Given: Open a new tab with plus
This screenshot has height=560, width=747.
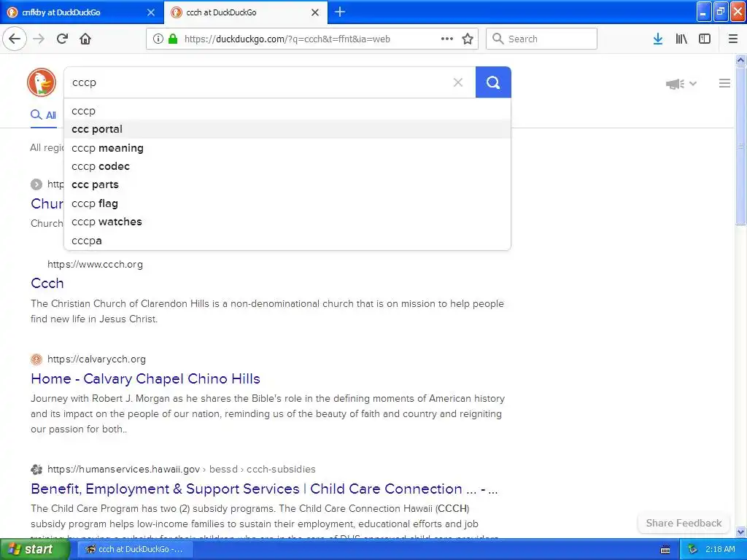Looking at the screenshot, I should [340, 12].
